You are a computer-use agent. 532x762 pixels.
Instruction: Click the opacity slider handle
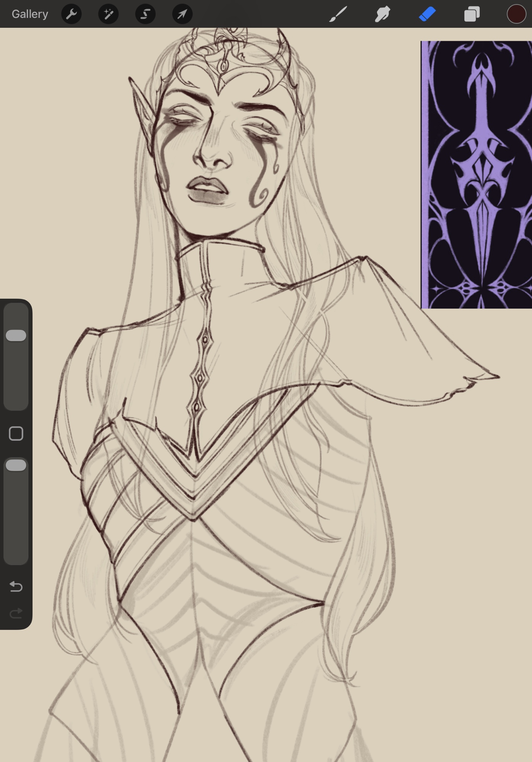[16, 465]
